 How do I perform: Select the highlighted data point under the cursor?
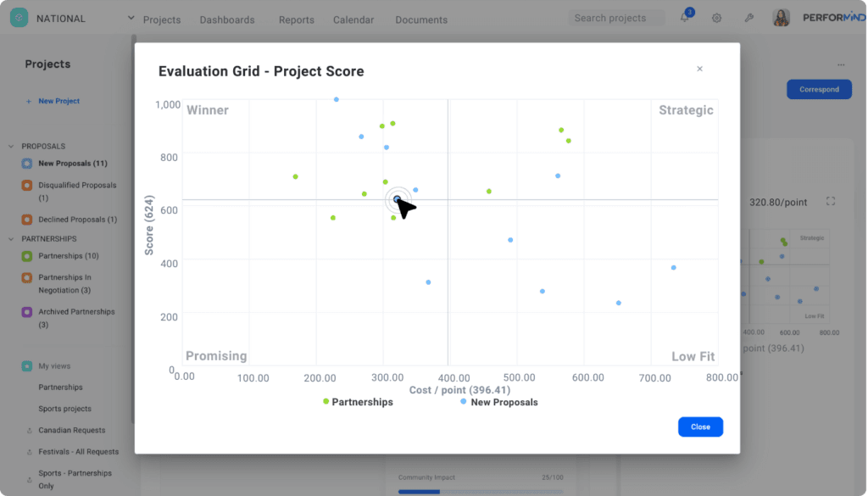(397, 199)
